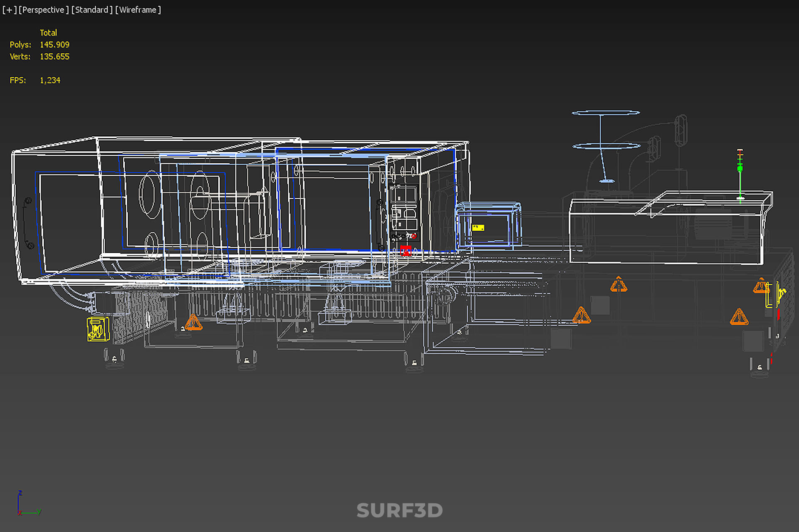Open the [Wireframe] shading menu
799x532 pixels.
tap(138, 10)
